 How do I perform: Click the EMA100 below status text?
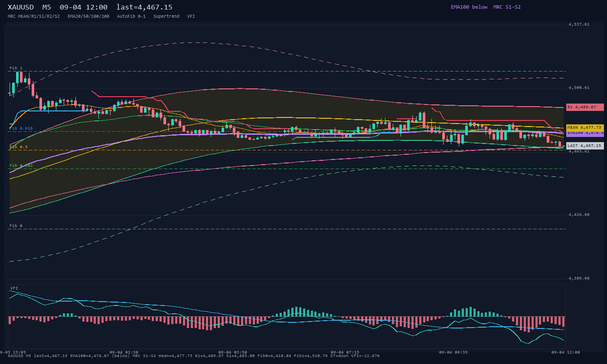pos(469,7)
